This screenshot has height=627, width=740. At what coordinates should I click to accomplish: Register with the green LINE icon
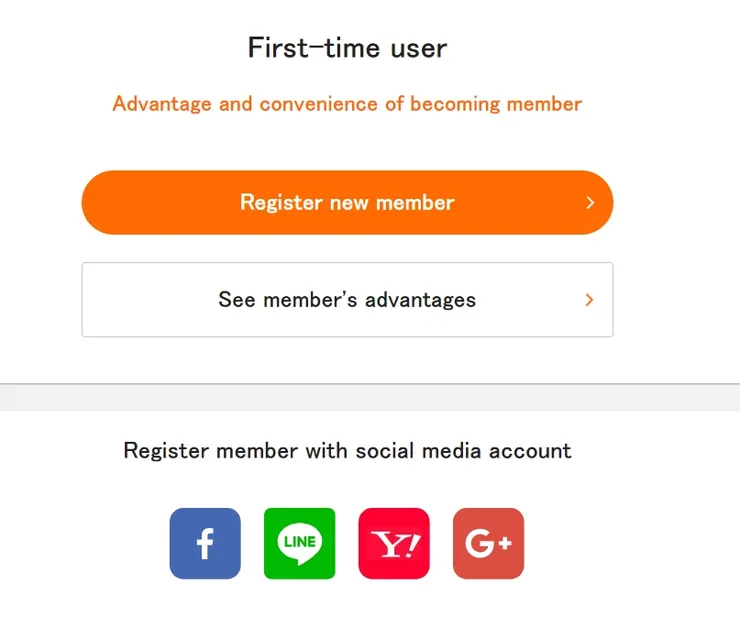coord(299,543)
